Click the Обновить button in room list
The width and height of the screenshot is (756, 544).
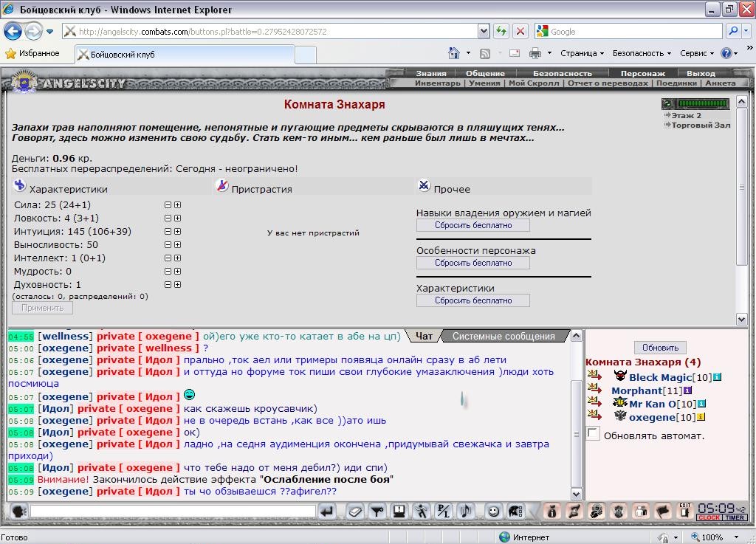click(x=660, y=348)
